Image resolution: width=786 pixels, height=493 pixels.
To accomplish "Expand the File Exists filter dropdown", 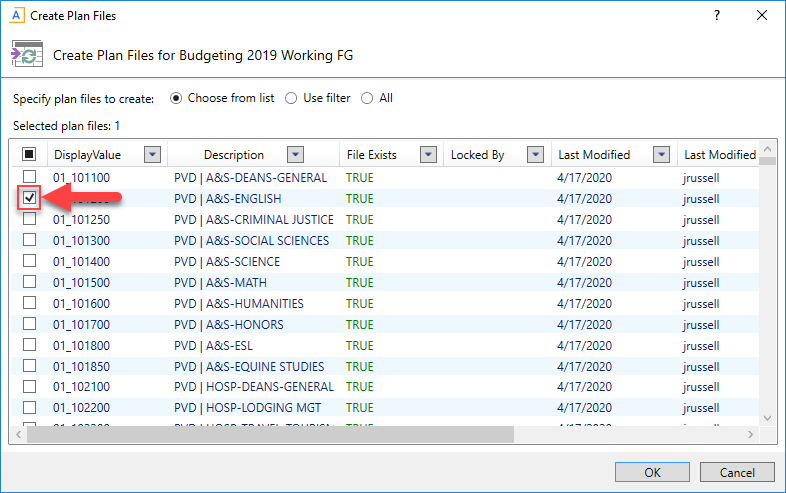I will tap(428, 155).
